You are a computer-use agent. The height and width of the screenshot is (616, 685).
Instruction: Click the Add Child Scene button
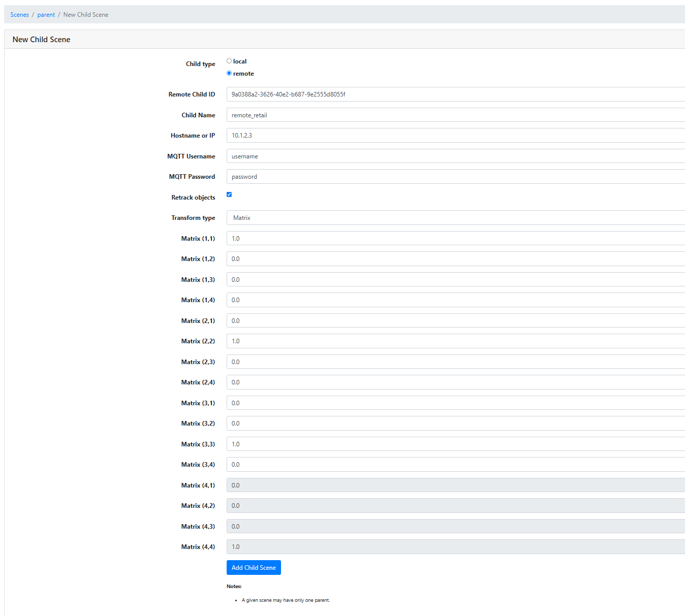click(x=254, y=568)
